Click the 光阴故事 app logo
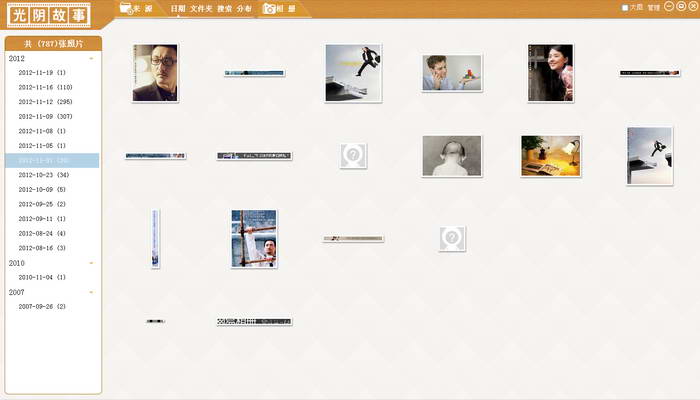The height and width of the screenshot is (400, 700). point(49,15)
